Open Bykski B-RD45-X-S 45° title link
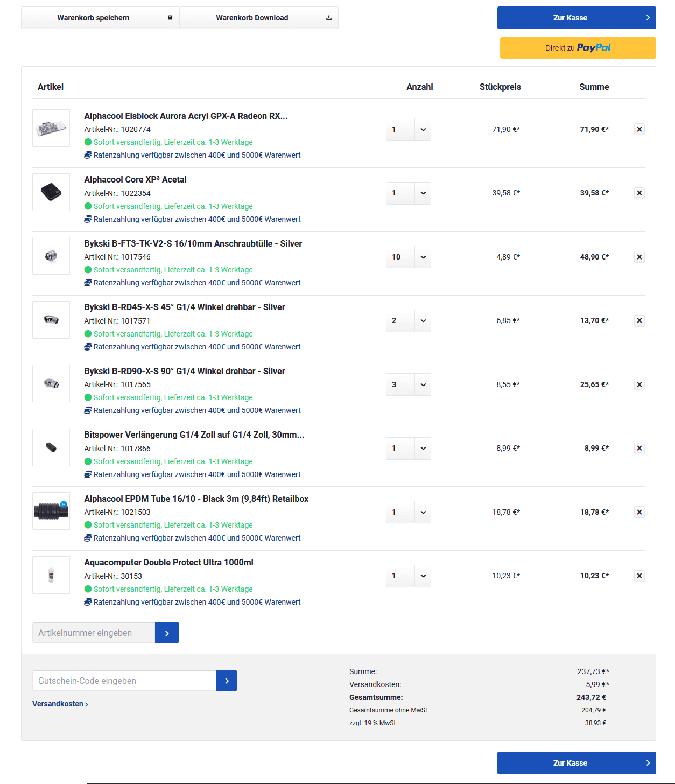This screenshot has height=784, width=675. click(x=185, y=307)
